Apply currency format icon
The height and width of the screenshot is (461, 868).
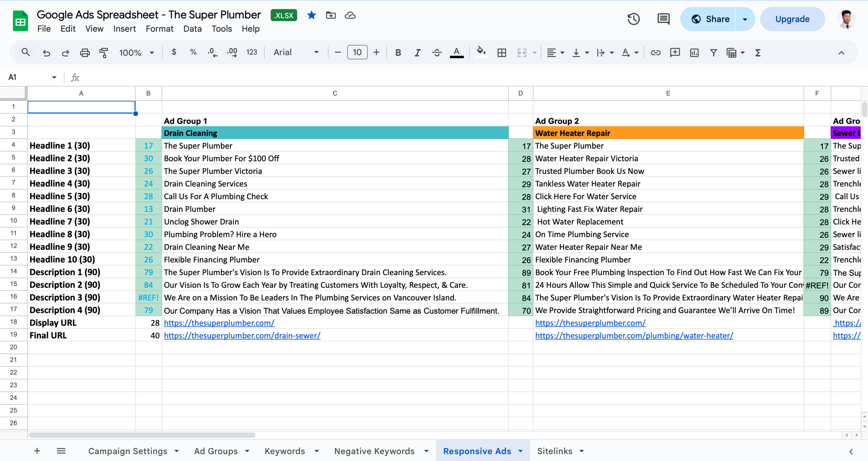174,52
